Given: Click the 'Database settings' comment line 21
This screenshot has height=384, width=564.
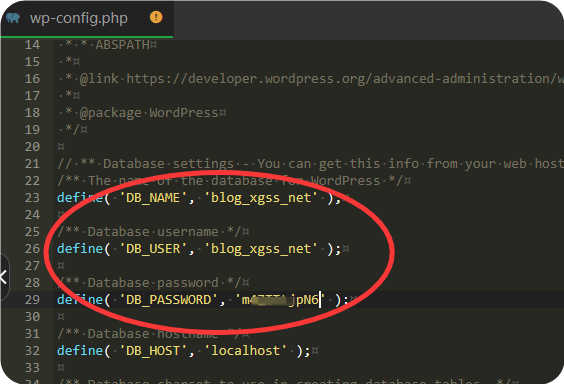Looking at the screenshot, I should tap(310, 164).
